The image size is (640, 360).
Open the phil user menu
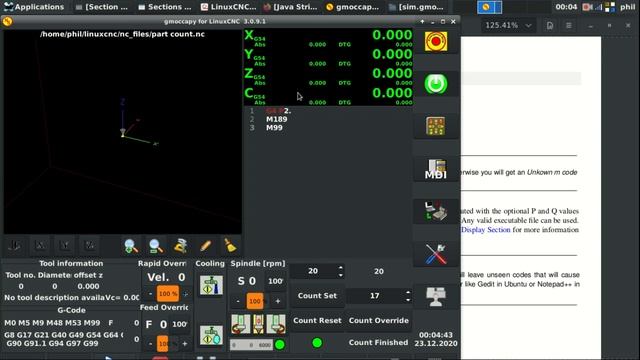tap(627, 7)
